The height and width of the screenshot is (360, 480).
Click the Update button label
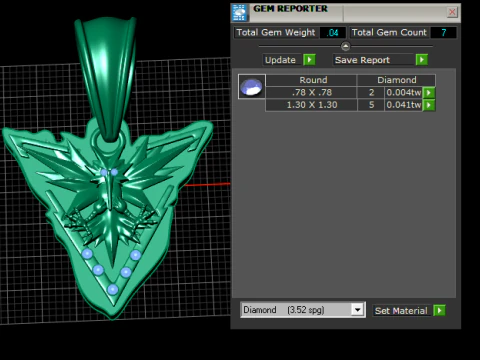(x=280, y=60)
